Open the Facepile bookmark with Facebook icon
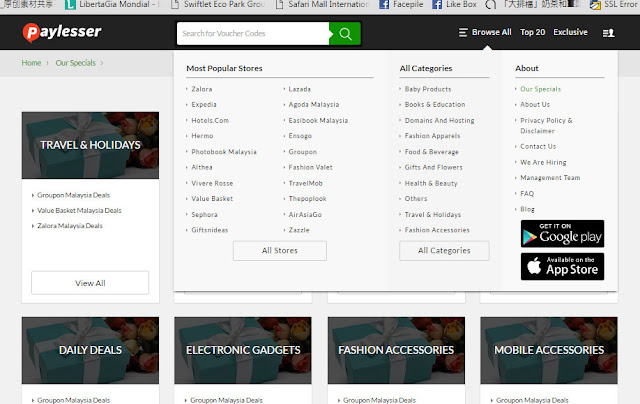The width and height of the screenshot is (640, 404). coord(401,4)
